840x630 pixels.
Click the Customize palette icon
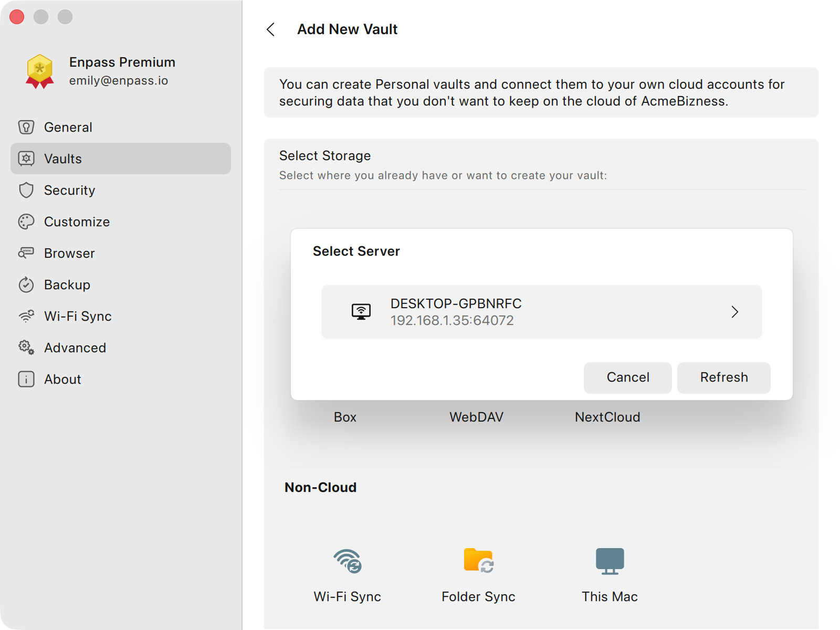pos(26,222)
